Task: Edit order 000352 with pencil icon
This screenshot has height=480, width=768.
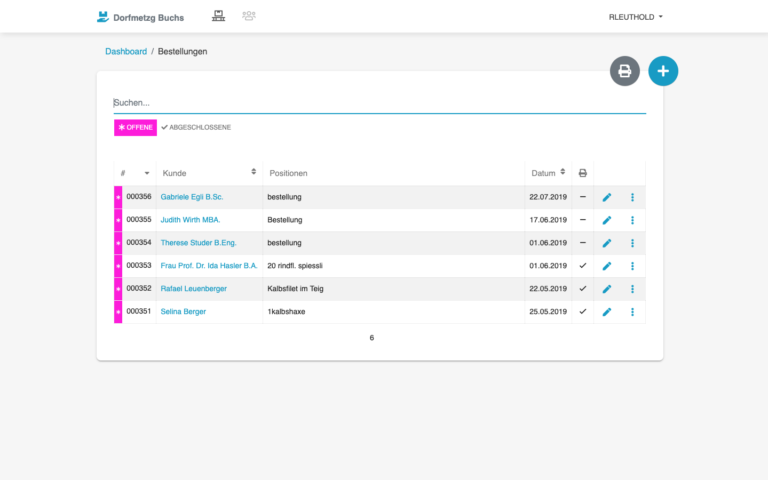Action: click(x=606, y=289)
